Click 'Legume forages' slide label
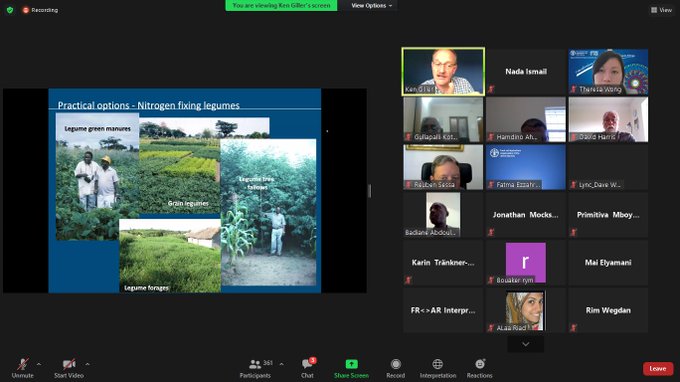This screenshot has width=680, height=382. pos(146,288)
